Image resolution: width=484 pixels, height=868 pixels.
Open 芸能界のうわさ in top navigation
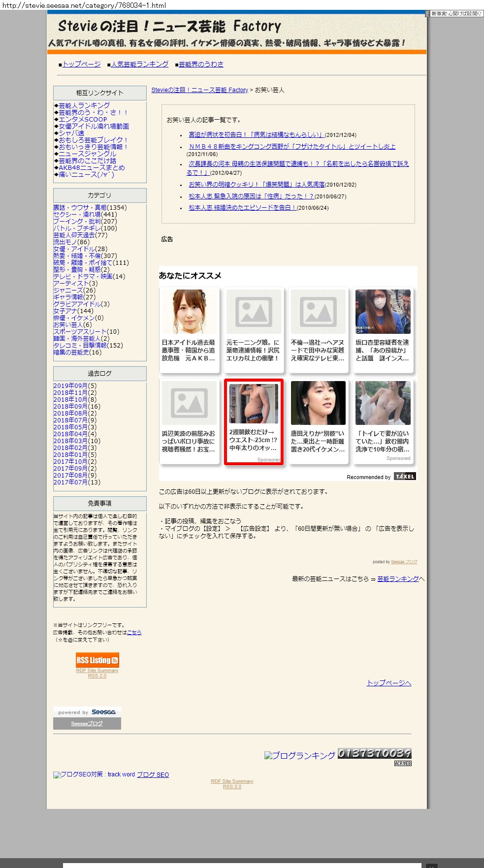coord(201,64)
